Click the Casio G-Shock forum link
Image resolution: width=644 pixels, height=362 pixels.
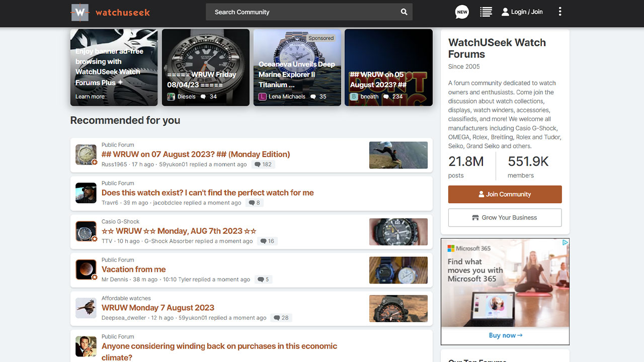121,221
